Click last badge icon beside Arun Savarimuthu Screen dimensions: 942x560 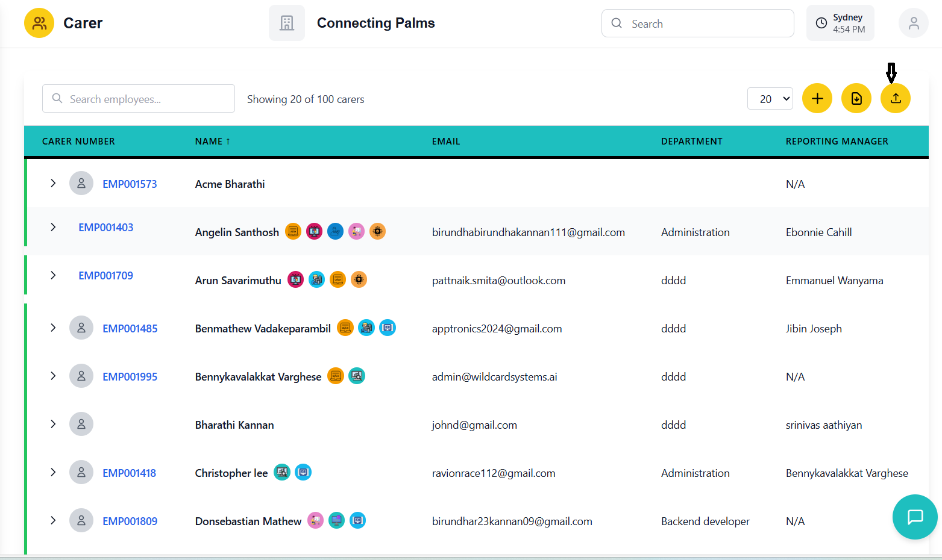click(x=359, y=279)
